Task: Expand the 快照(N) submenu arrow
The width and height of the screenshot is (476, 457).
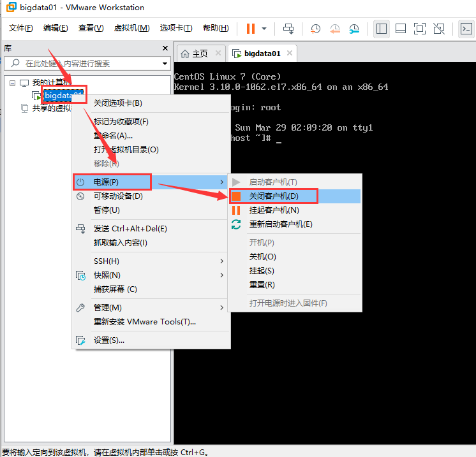Action: [x=221, y=275]
